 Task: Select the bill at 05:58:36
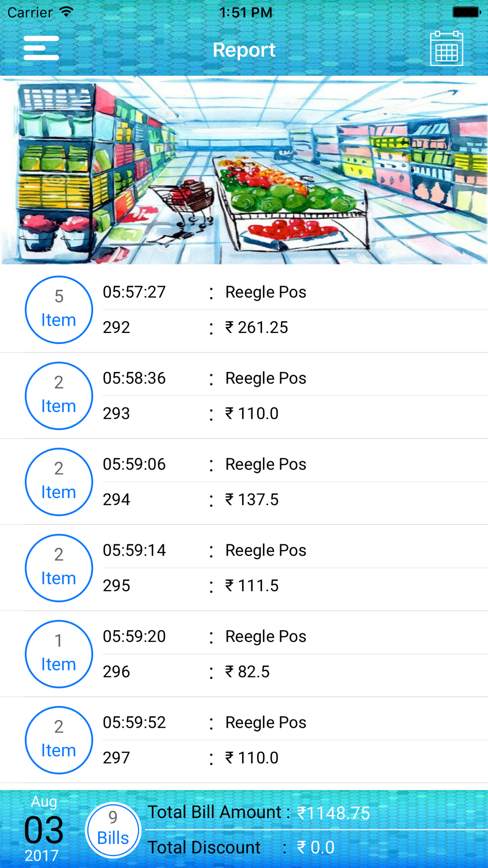pos(134,378)
